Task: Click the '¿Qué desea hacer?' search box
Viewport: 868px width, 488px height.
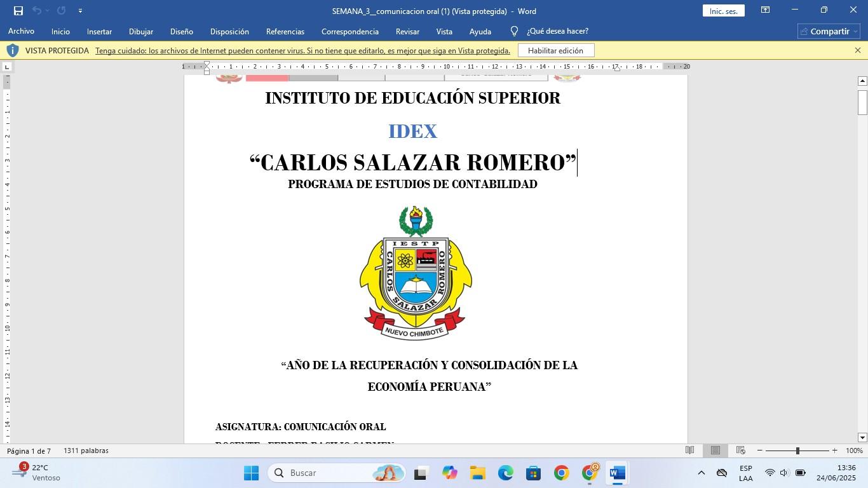Action: click(557, 31)
